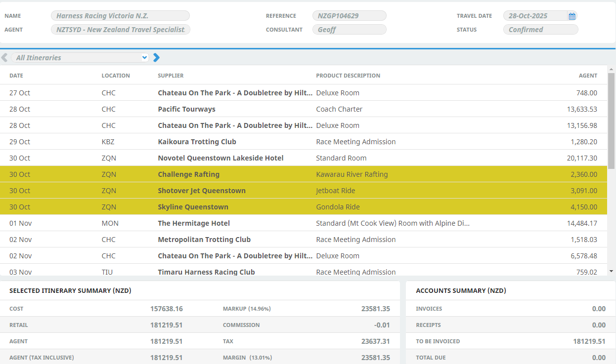Select the Challenge Rafting highlighted row
Image resolution: width=616 pixels, height=364 pixels.
click(x=297, y=174)
